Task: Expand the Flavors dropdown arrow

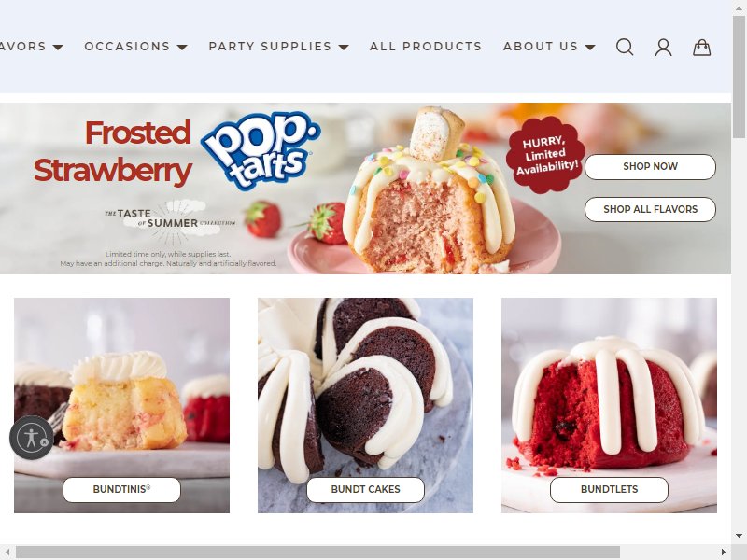Action: [58, 48]
